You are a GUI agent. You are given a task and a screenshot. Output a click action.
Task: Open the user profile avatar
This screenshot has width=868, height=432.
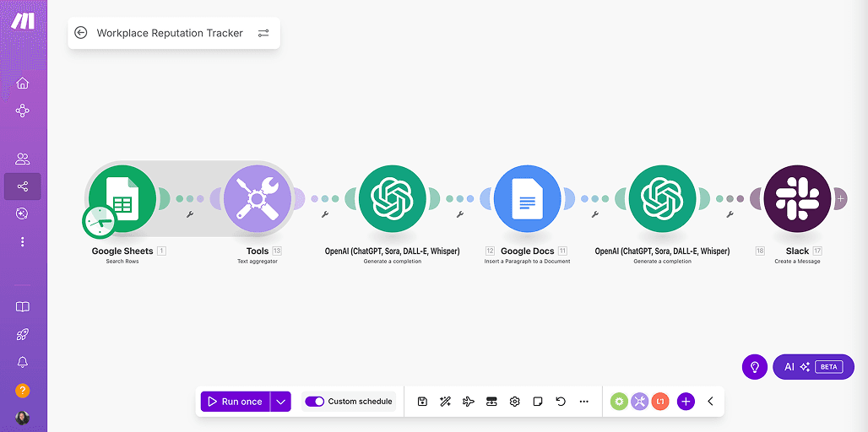tap(22, 418)
